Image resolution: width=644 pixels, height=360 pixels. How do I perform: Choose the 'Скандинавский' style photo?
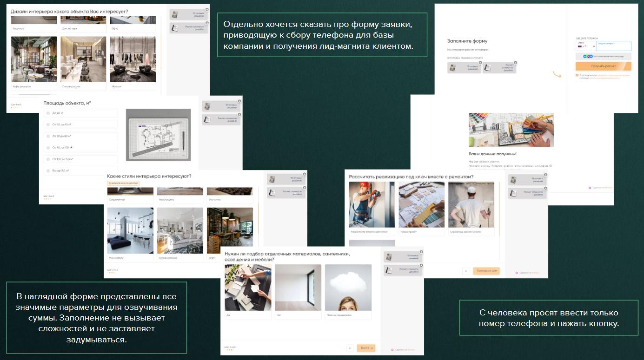click(180, 230)
